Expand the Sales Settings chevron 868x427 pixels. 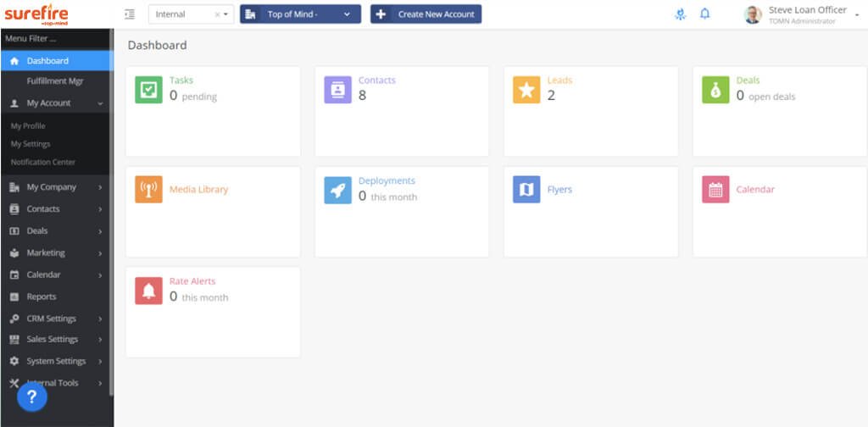(x=100, y=340)
